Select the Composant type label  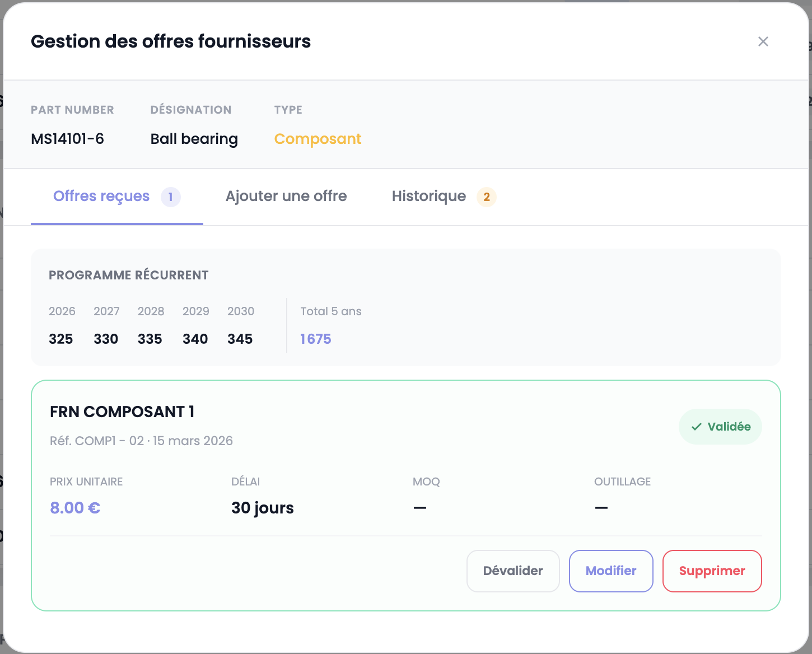pos(318,139)
